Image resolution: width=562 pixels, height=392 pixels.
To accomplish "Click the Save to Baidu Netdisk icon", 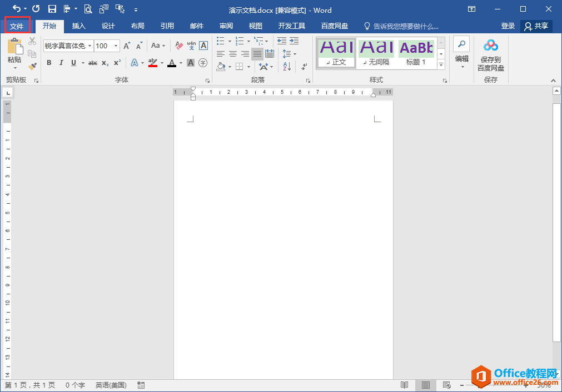I will click(x=490, y=46).
